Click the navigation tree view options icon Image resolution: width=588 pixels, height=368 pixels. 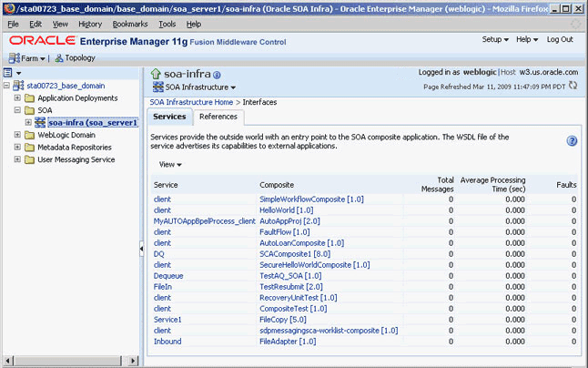(7, 73)
